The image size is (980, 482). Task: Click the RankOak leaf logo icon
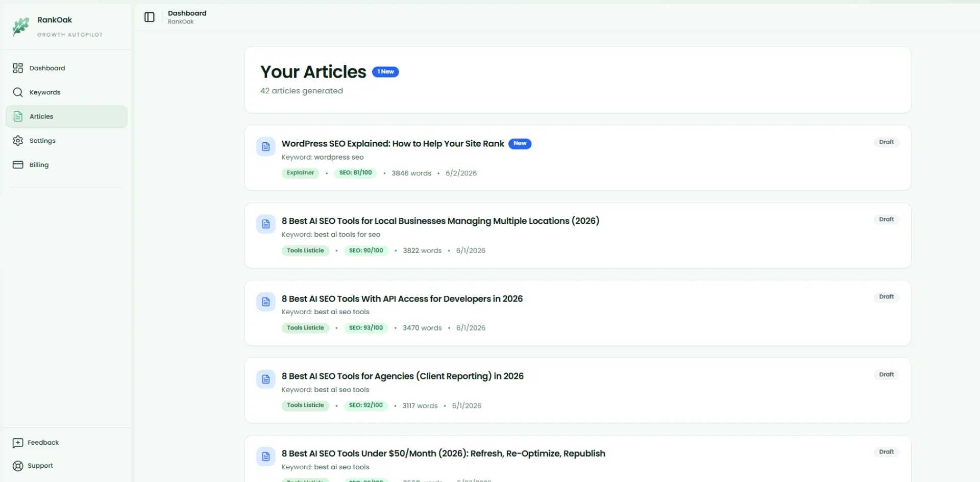pos(21,27)
